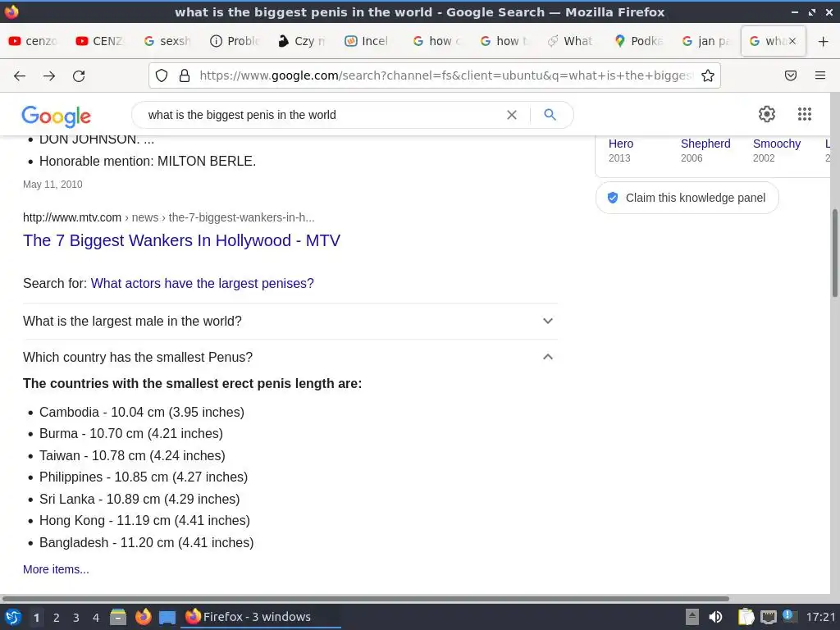
Task: Open the Smoochy 2002 movie link
Action: [x=777, y=144]
